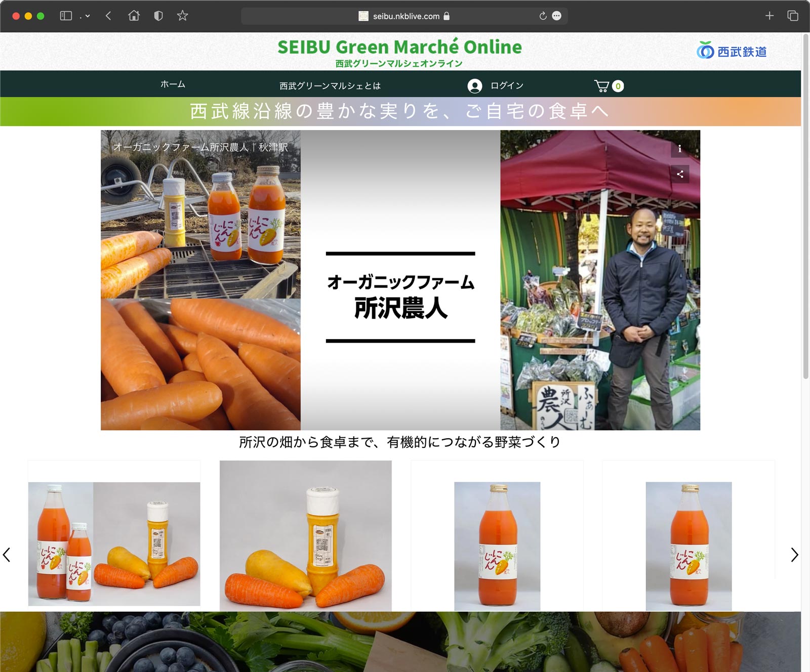Click the share icon on slideshow
810x672 pixels.
(679, 174)
